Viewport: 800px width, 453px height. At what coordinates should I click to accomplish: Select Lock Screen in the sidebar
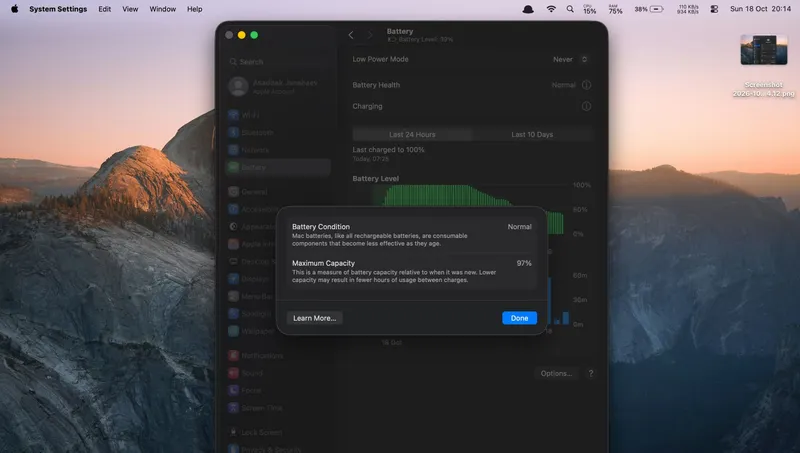278,432
